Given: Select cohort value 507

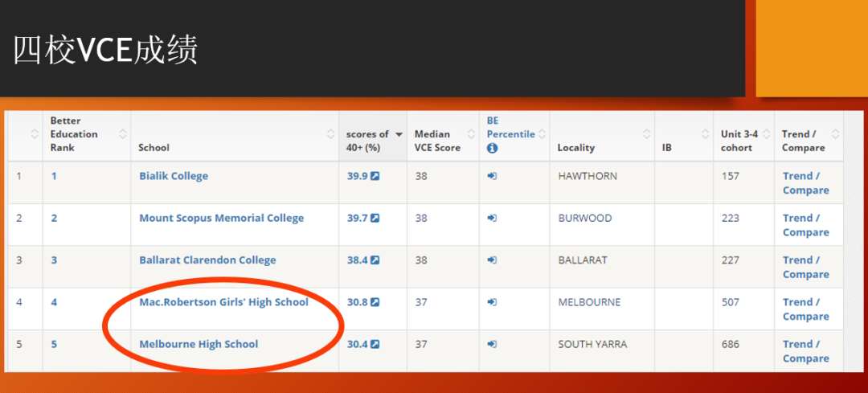Looking at the screenshot, I should [730, 302].
